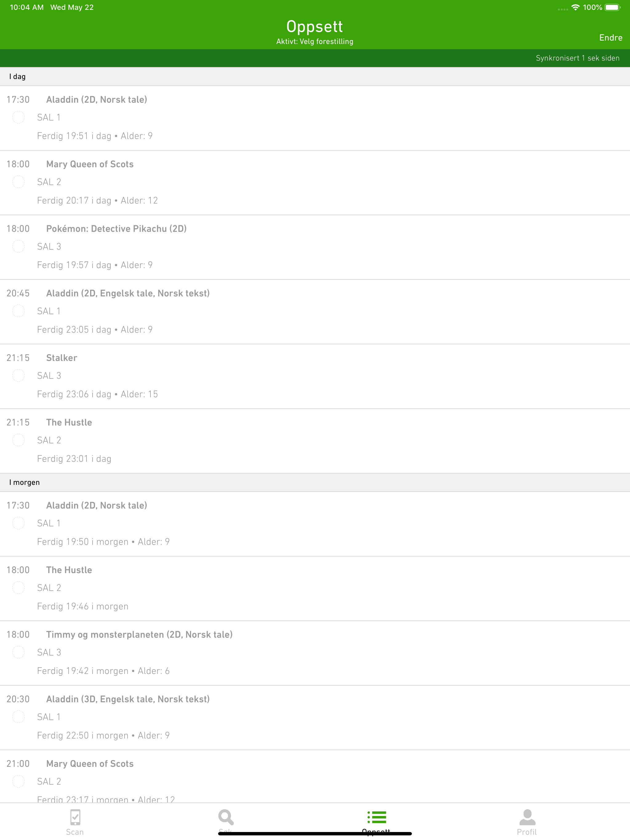Select radio for Mary Queen of Scots 18:00
The width and height of the screenshot is (630, 840).
[18, 182]
